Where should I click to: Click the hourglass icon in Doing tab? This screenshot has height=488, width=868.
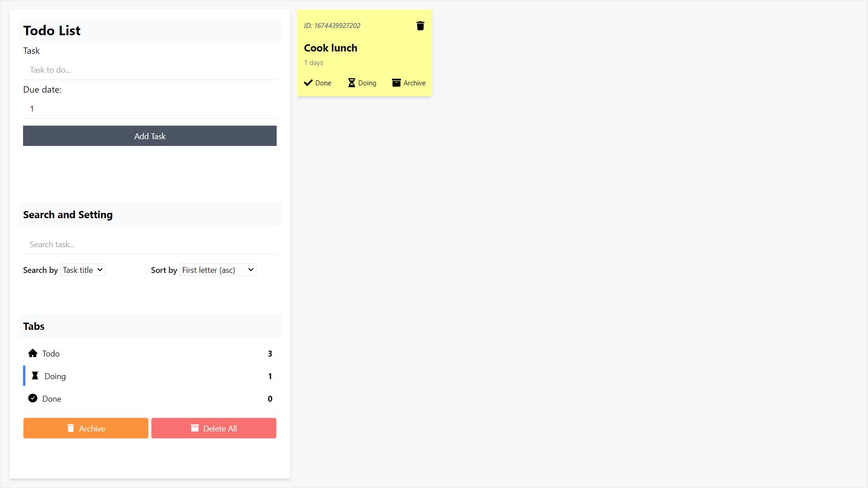point(35,376)
